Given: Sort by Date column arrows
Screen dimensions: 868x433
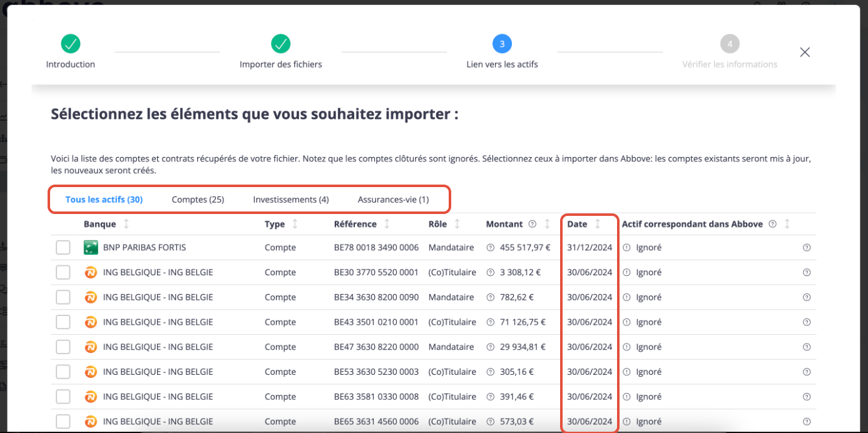Looking at the screenshot, I should [x=598, y=224].
